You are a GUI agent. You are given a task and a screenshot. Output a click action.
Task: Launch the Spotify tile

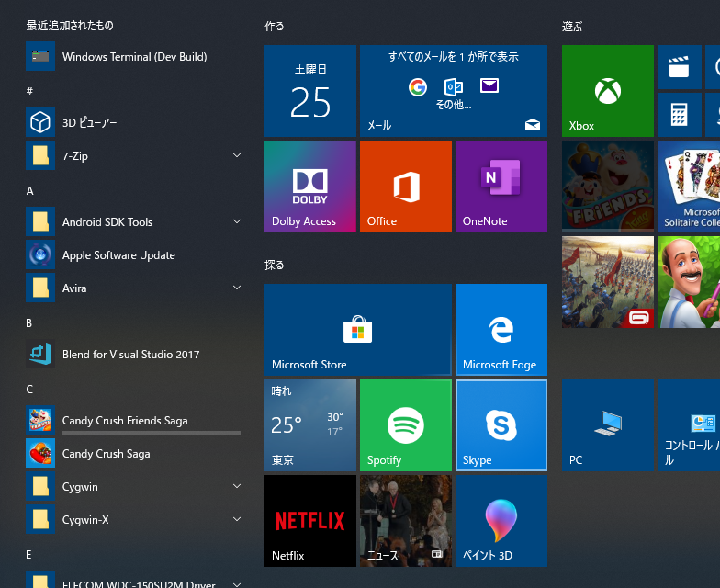406,425
